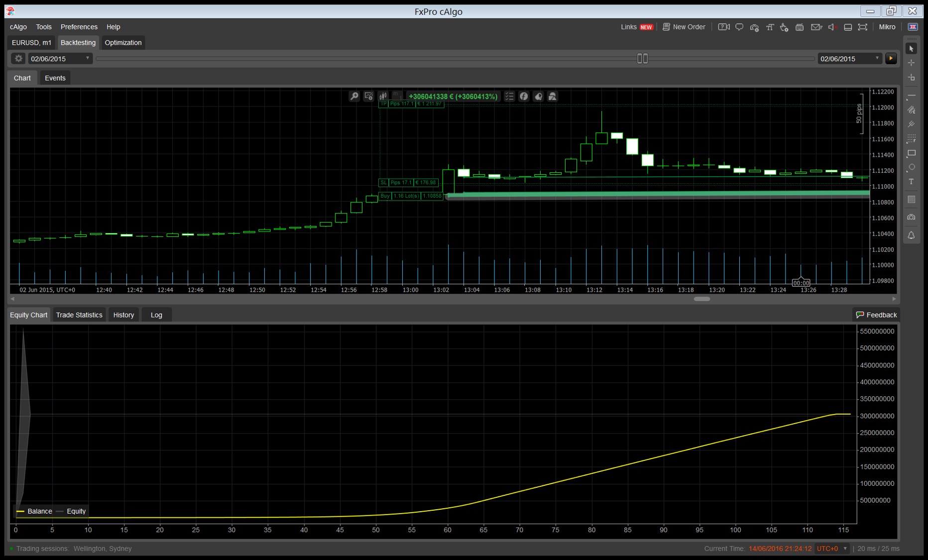
Task: Open hotkeys keyboard icon
Action: click(800, 27)
